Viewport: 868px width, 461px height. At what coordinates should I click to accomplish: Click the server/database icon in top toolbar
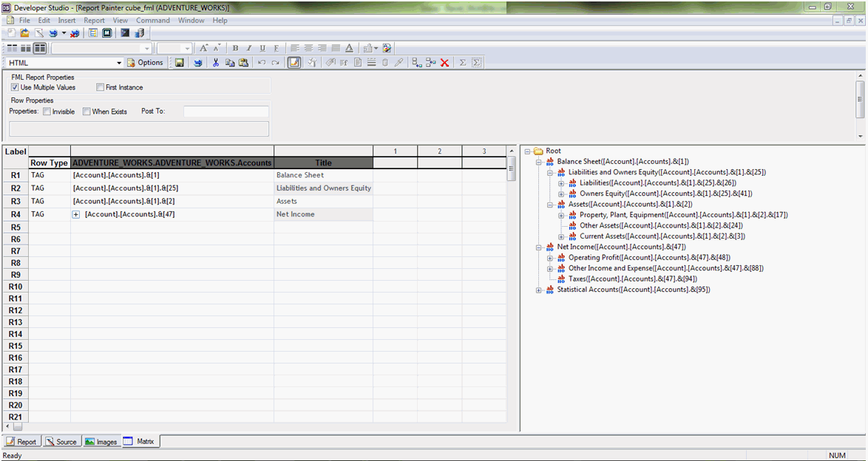[x=140, y=33]
